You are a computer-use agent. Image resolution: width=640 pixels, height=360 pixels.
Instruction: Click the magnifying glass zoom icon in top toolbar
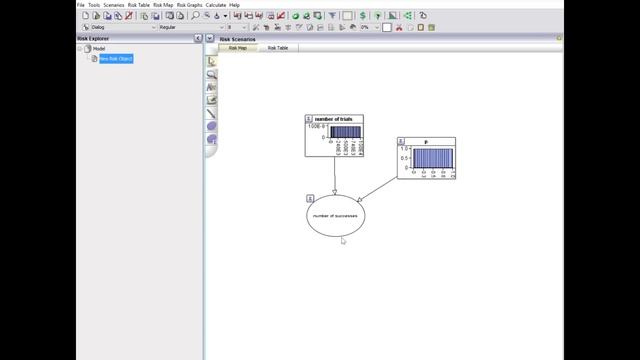point(196,16)
